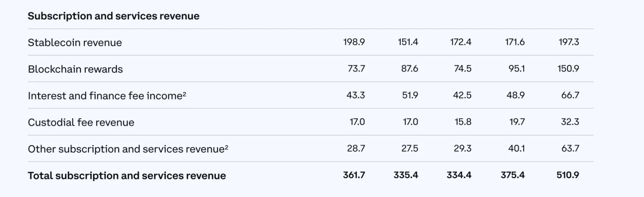The image size is (644, 197).
Task: Click the Total subscription and services revenue label
Action: coord(126,176)
